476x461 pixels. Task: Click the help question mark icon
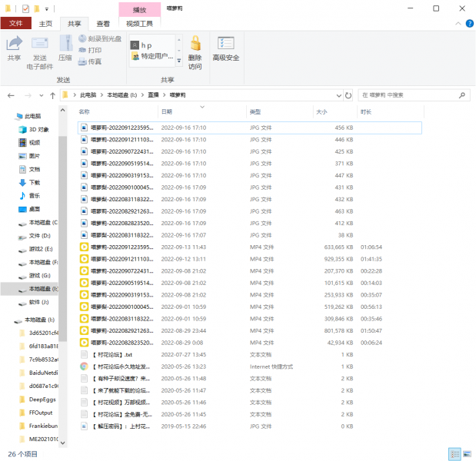pos(468,24)
